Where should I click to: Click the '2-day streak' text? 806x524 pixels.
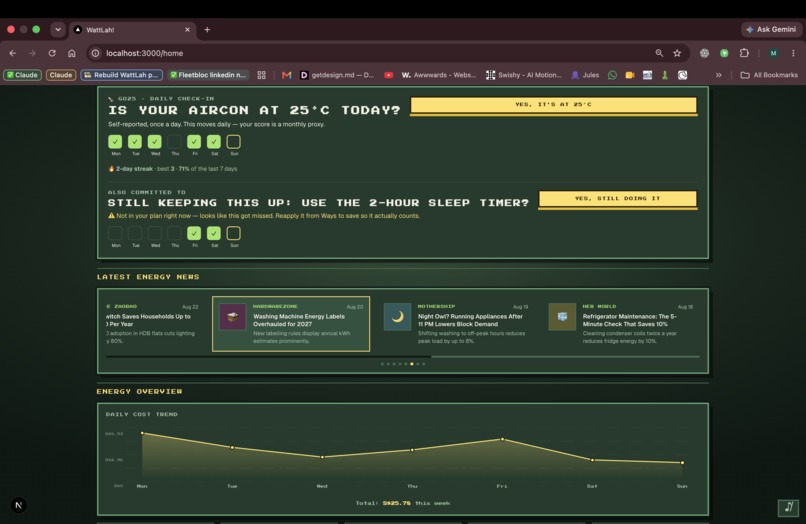(x=134, y=169)
